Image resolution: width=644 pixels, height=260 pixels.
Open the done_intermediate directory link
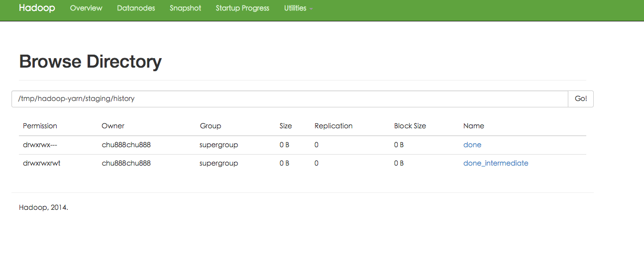[x=495, y=163]
